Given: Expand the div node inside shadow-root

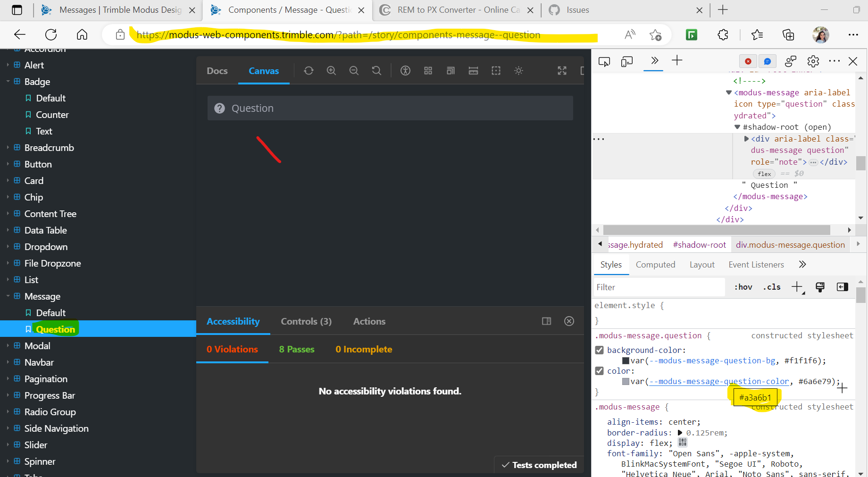Looking at the screenshot, I should (746, 138).
